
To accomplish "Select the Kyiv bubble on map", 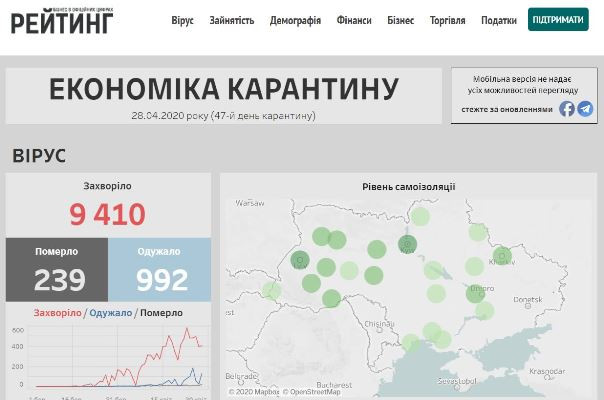I will click(407, 244).
